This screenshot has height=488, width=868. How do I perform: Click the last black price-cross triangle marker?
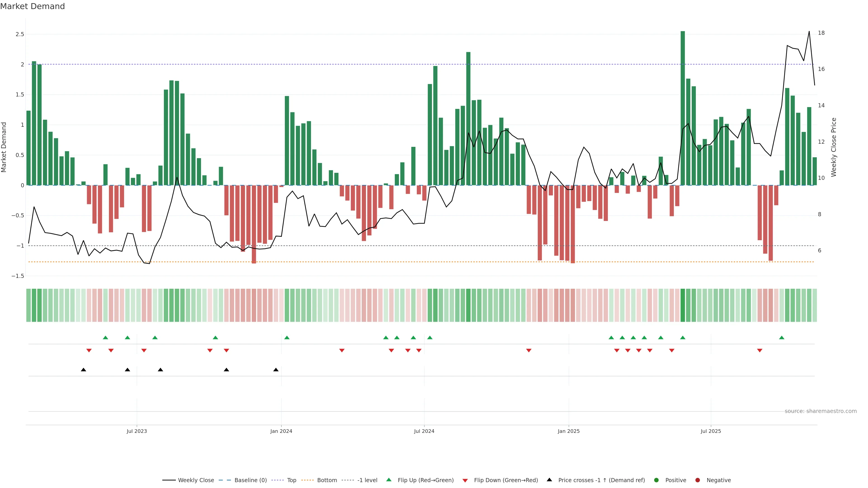pyautogui.click(x=276, y=370)
